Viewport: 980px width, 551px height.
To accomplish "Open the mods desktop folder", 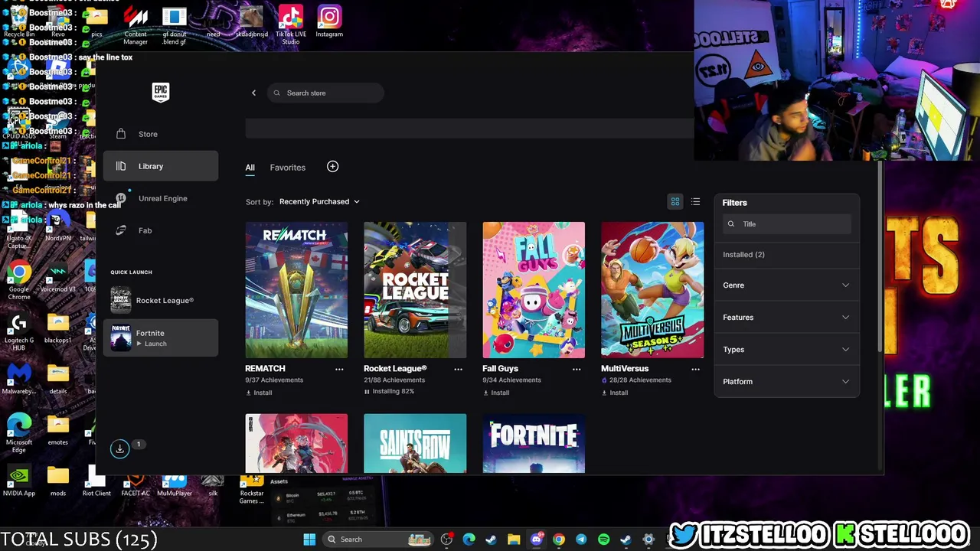I will (x=58, y=481).
